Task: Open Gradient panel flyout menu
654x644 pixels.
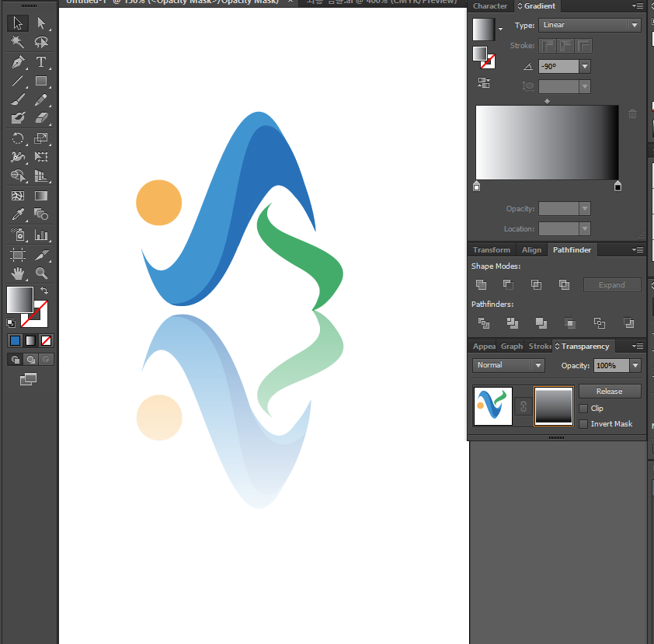Action: (638, 6)
